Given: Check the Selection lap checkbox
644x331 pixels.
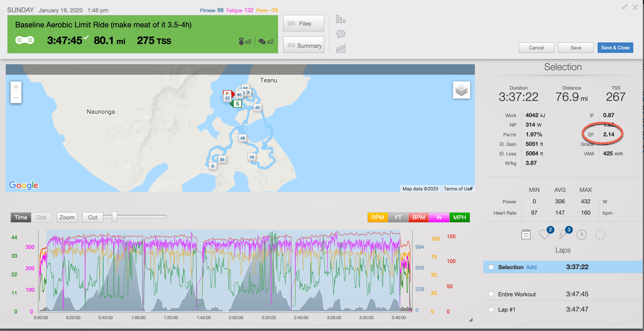Looking at the screenshot, I should 491,267.
